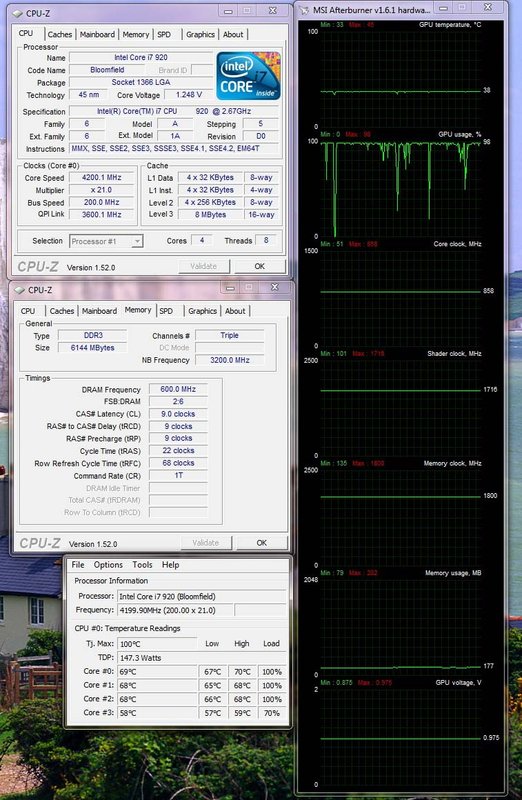Switch to Memory tab in top CPU-Z window
Image resolution: width=522 pixels, height=800 pixels.
point(136,35)
